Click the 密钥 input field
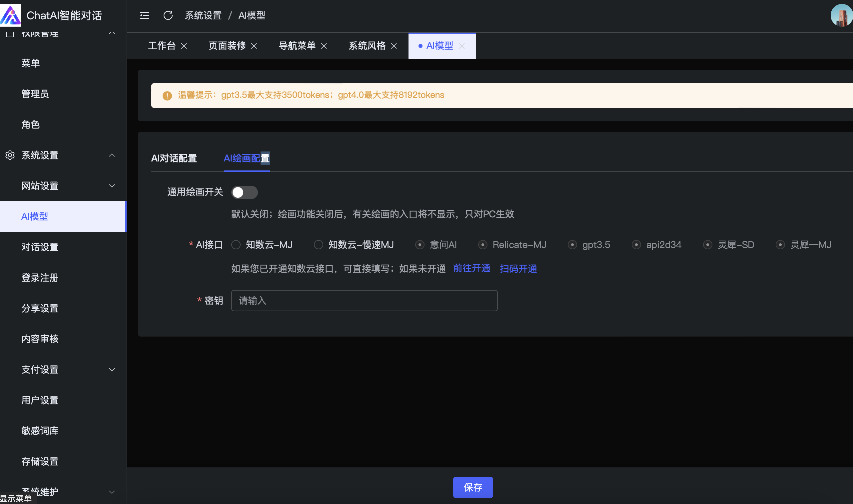 pos(364,301)
